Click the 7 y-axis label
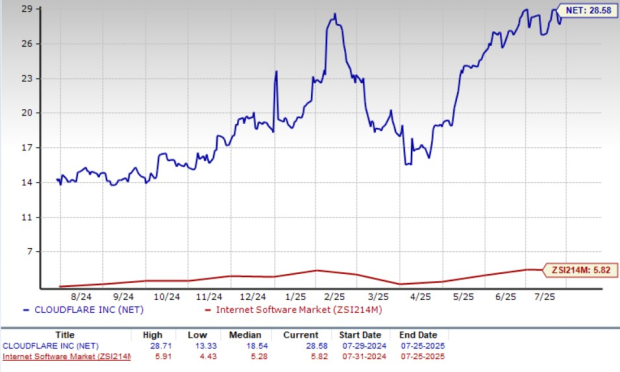The image size is (620, 372). pyautogui.click(x=30, y=251)
